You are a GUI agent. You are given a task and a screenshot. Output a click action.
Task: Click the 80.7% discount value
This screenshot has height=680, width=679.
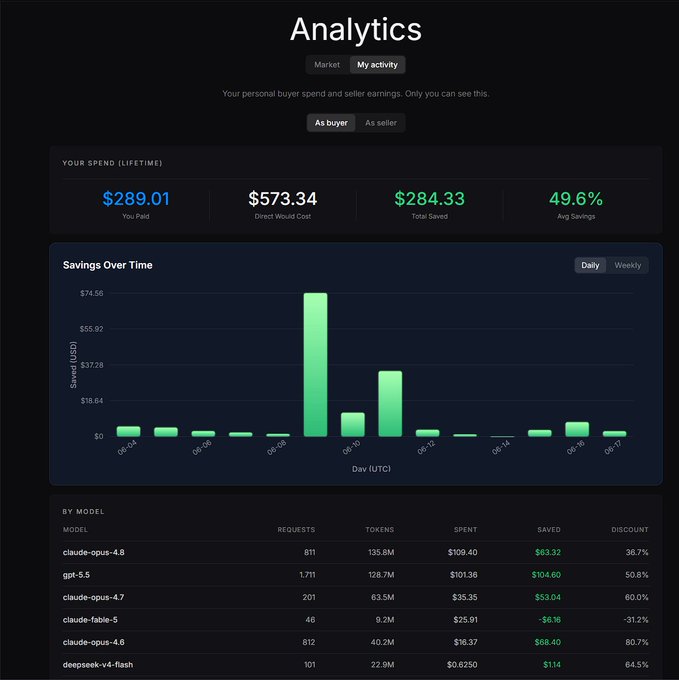637,642
